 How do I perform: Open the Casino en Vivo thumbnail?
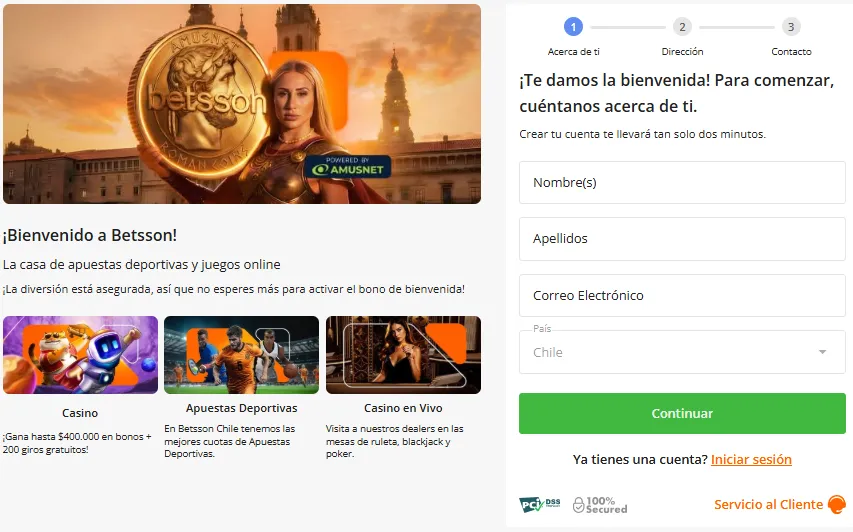[403, 355]
